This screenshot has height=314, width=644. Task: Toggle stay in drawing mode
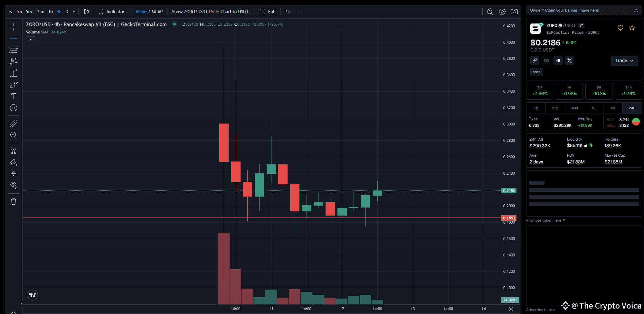point(14,162)
